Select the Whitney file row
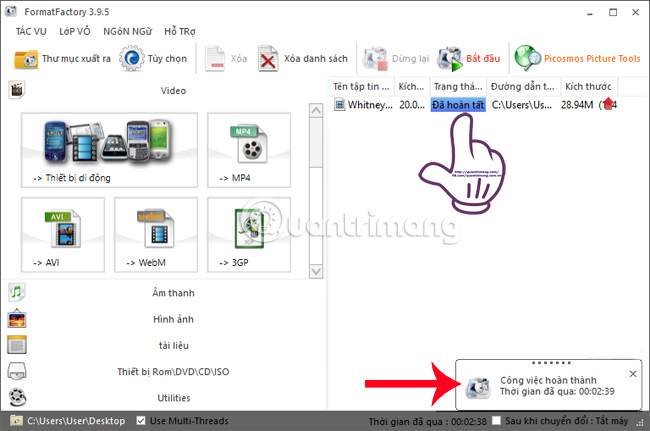This screenshot has height=431, width=650. (x=475, y=105)
